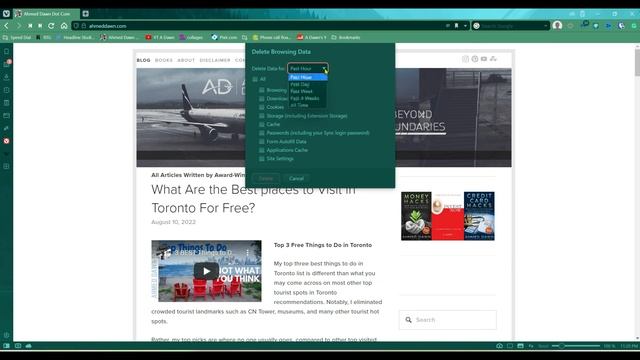Open the address bar history dropdown arrow

465,26
